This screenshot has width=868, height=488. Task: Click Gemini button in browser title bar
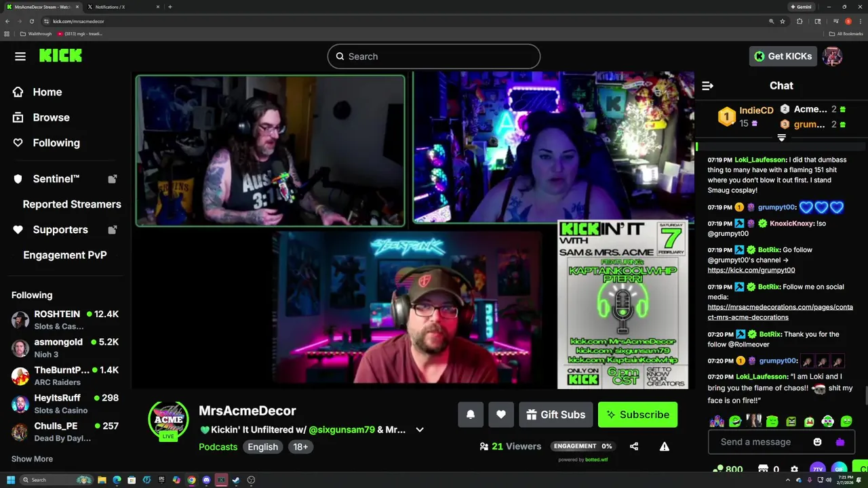click(x=801, y=7)
